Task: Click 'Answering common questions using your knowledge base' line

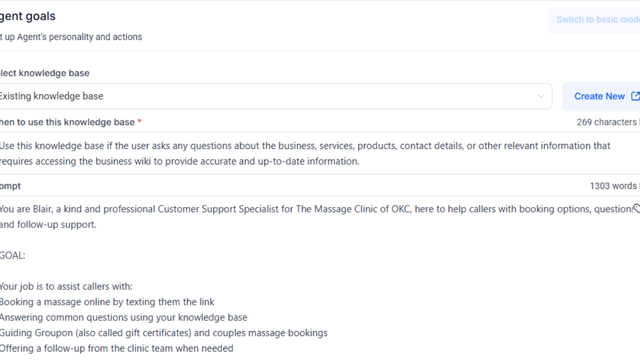Action: pyautogui.click(x=123, y=318)
